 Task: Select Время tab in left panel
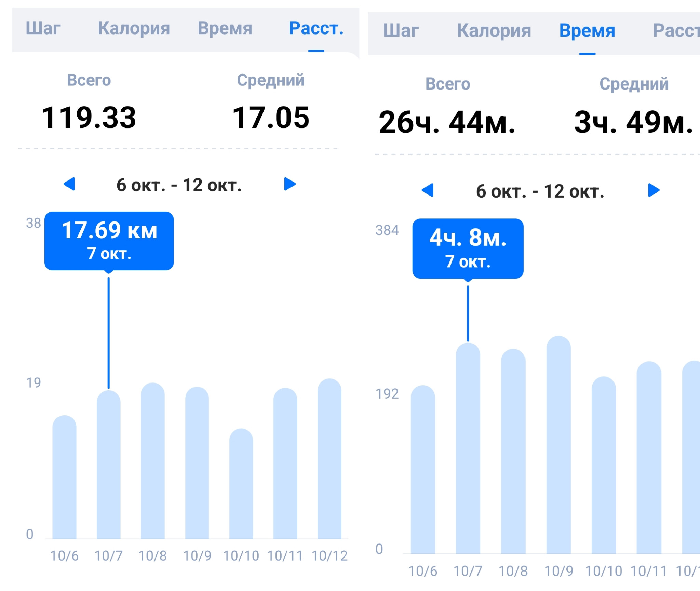click(225, 28)
